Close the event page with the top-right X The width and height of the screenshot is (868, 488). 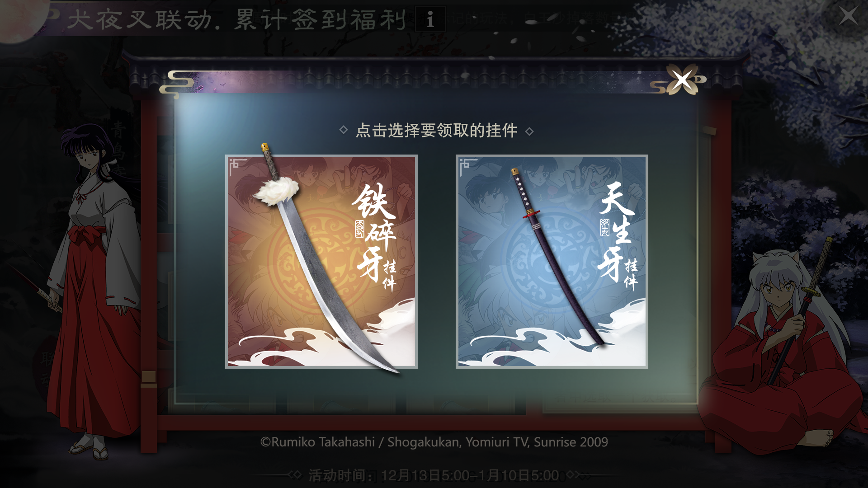point(848,16)
